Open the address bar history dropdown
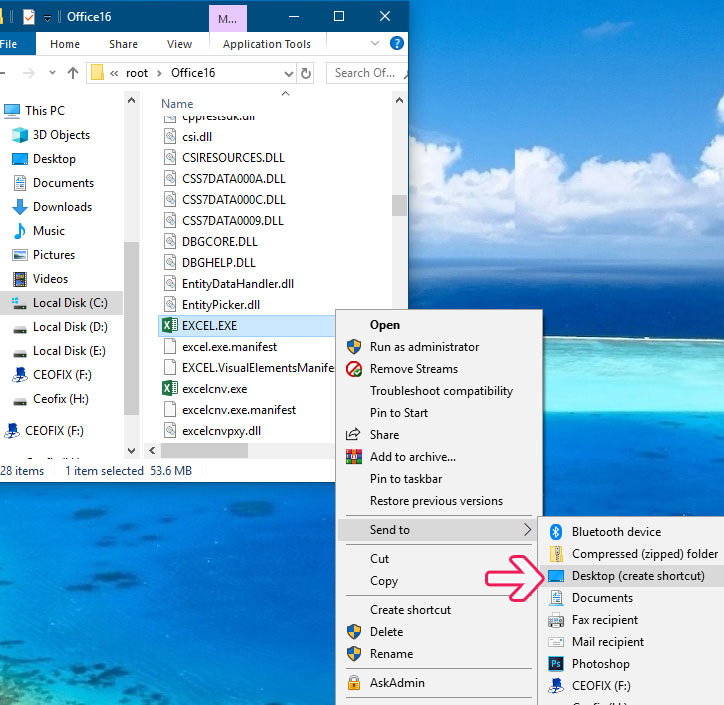The height and width of the screenshot is (705, 724). click(289, 73)
